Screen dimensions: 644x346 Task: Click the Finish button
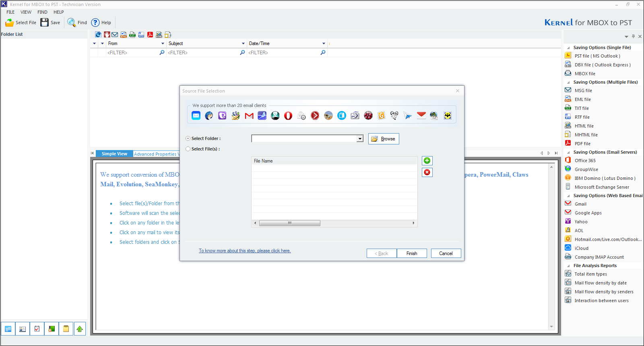click(x=412, y=253)
